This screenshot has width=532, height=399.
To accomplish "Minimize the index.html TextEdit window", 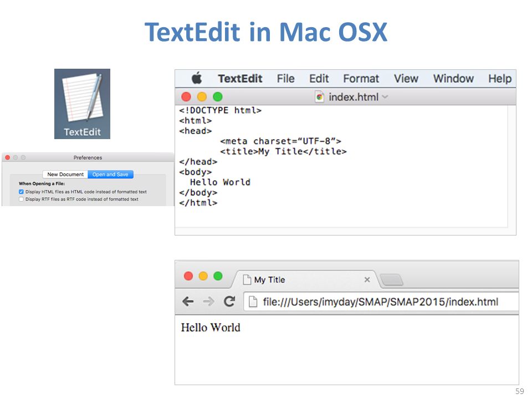I will pyautogui.click(x=202, y=97).
